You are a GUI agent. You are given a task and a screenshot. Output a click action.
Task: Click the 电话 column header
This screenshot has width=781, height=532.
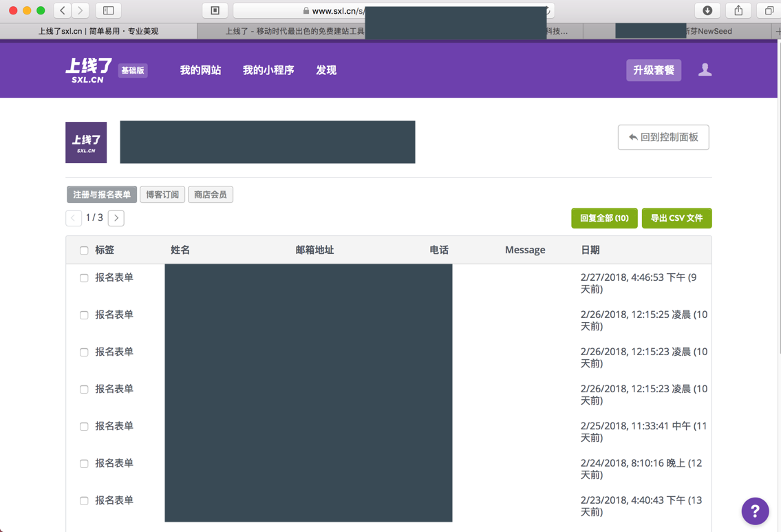click(439, 250)
